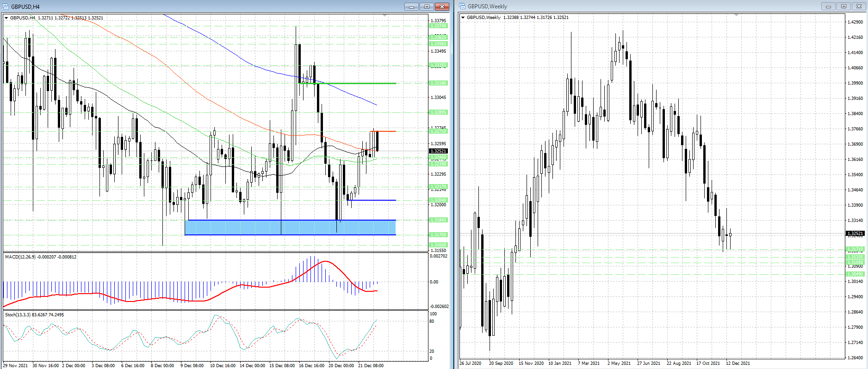Image resolution: width=868 pixels, height=369 pixels.
Task: Click the 26 Jul 2020 date on Weekly axis
Action: click(x=470, y=363)
